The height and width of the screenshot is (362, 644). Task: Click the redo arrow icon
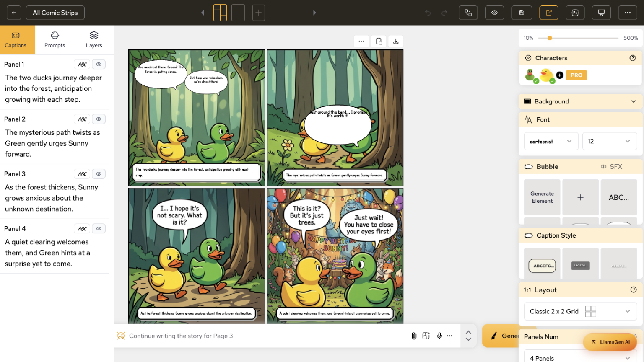(444, 13)
